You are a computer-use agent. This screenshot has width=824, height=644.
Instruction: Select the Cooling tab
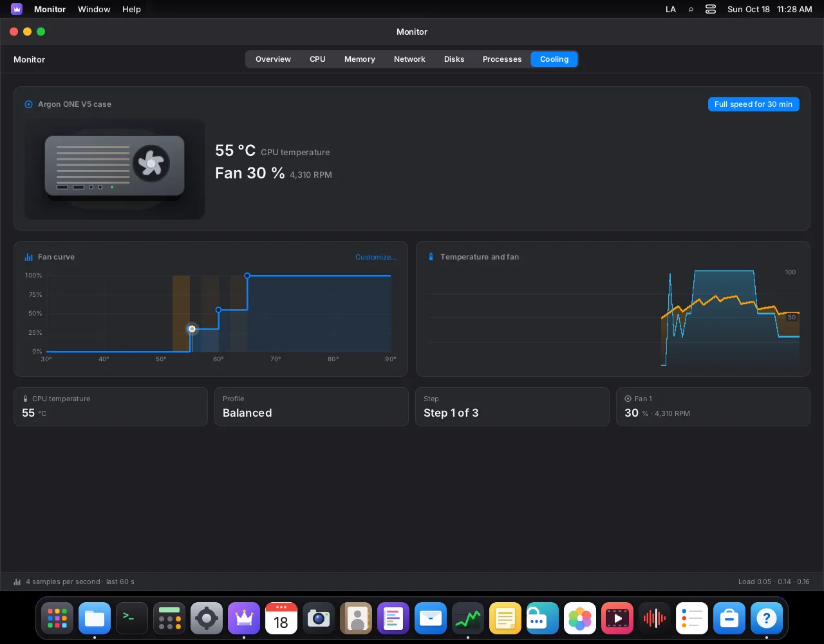(x=554, y=59)
